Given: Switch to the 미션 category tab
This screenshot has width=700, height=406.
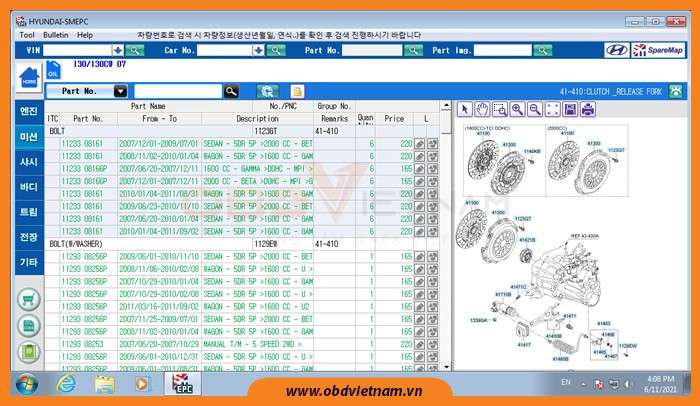Looking at the screenshot, I should coord(29,137).
